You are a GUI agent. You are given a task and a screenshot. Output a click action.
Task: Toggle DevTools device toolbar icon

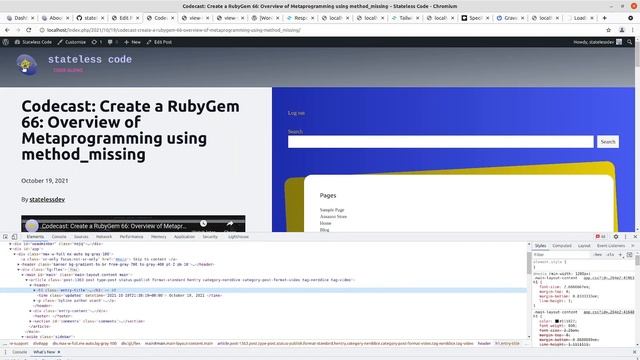14,237
